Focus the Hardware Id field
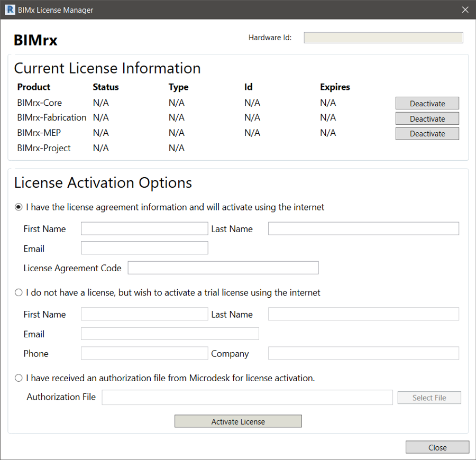 (383, 38)
